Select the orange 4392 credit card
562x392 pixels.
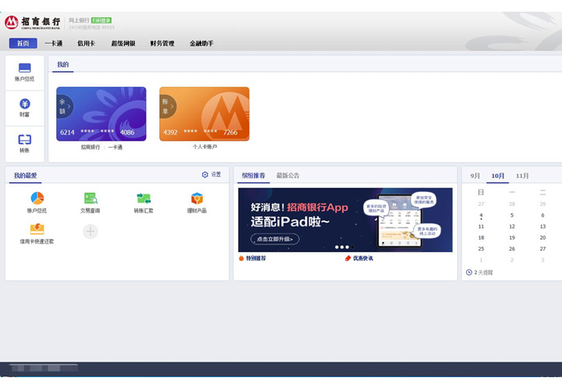(x=205, y=114)
